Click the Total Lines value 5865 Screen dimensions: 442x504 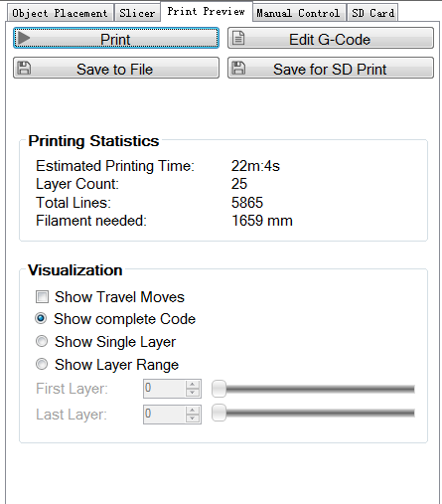click(247, 203)
